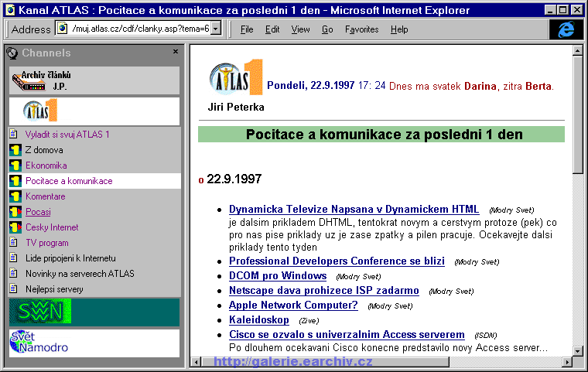Open the DCOM pro Windows article

pos(278,275)
